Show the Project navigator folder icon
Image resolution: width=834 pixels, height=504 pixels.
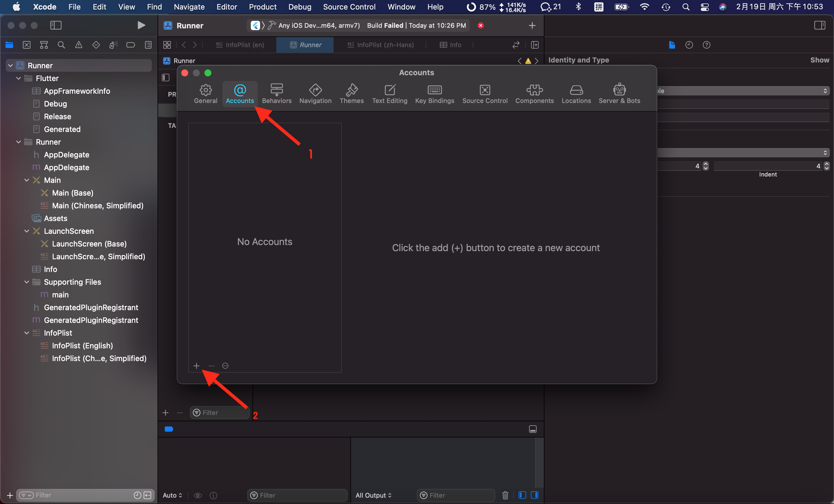[x=9, y=45]
